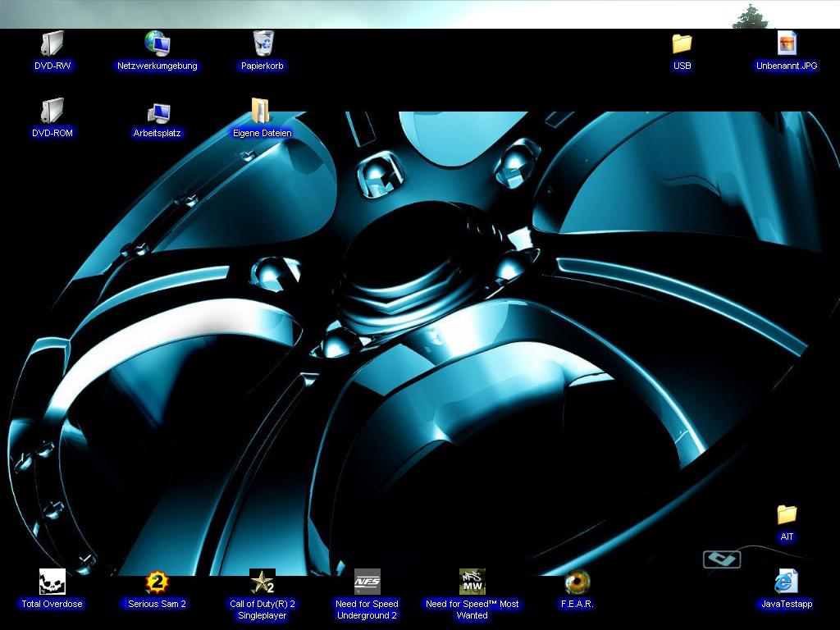
Task: Click the tree silhouette in top bar
Action: (x=749, y=17)
